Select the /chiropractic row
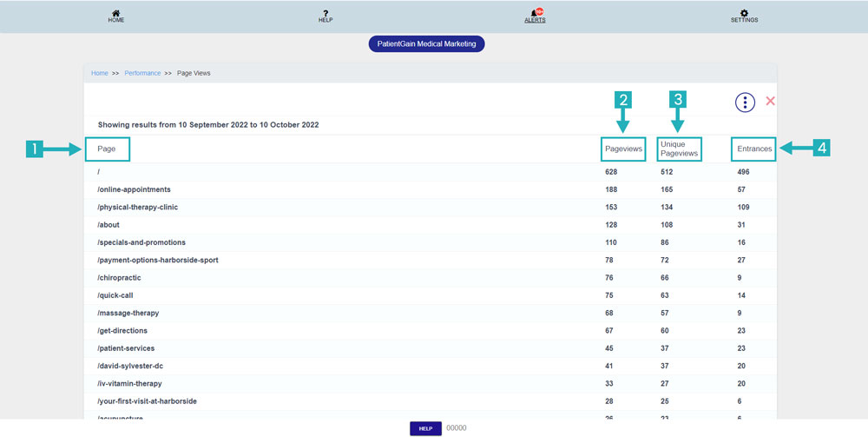 (431, 278)
